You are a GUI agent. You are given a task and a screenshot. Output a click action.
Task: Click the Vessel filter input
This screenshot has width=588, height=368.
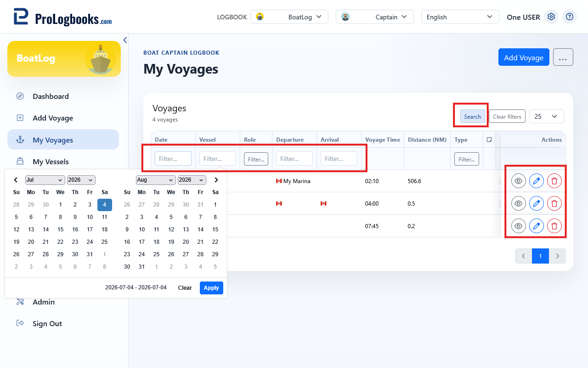(x=218, y=159)
